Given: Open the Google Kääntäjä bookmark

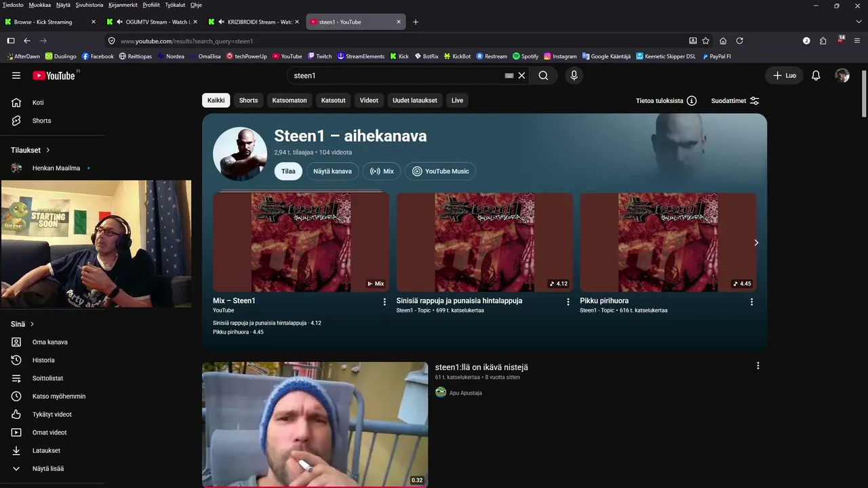Looking at the screenshot, I should click(x=606, y=56).
